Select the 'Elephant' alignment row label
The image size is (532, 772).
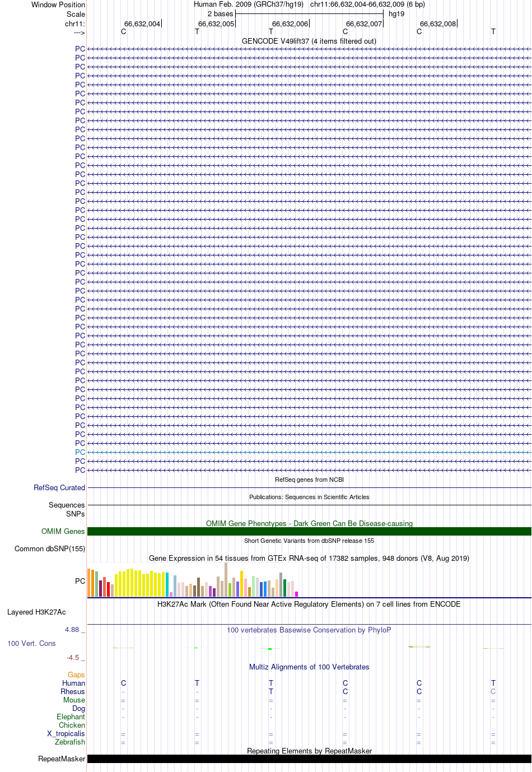[x=71, y=717]
